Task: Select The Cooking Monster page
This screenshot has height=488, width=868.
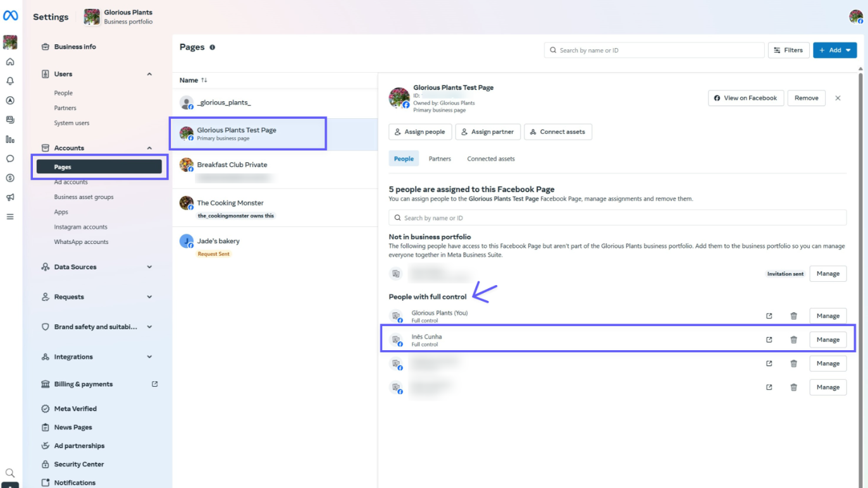Action: [230, 203]
